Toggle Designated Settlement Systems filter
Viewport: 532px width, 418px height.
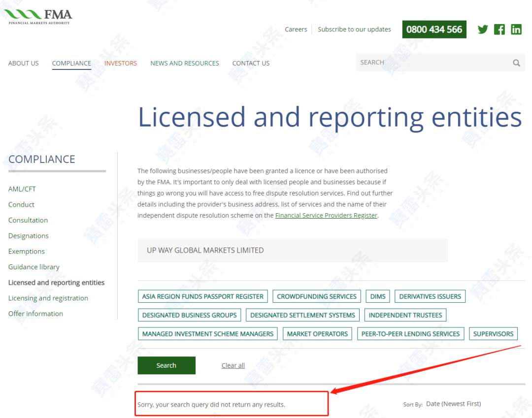pos(302,315)
